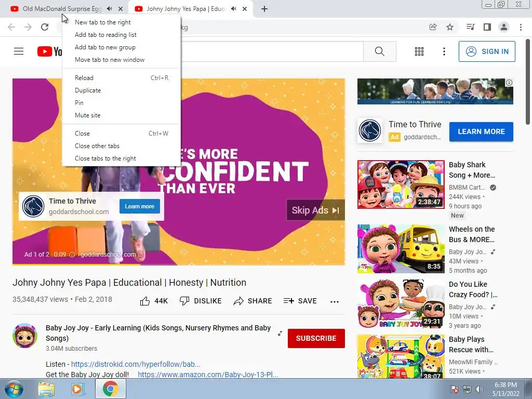This screenshot has height=399, width=532.
Task: Select Duplicate in the tab context menu
Action: (x=121, y=90)
